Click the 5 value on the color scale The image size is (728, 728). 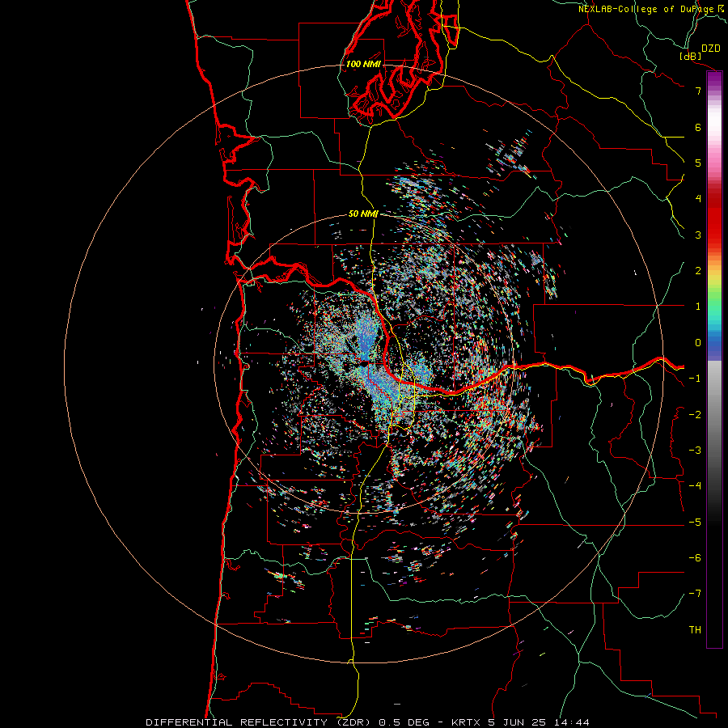pyautogui.click(x=698, y=163)
